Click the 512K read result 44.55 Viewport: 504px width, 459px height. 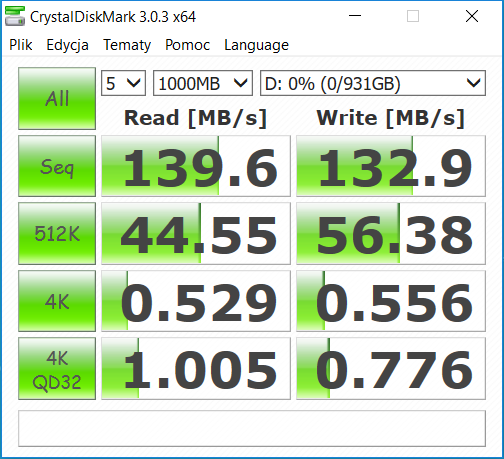pyautogui.click(x=196, y=233)
